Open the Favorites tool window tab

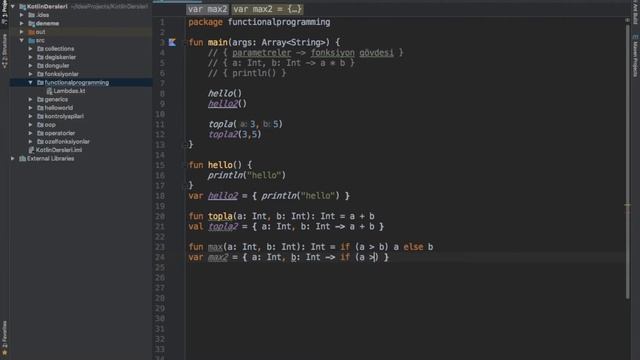pyautogui.click(x=4, y=338)
